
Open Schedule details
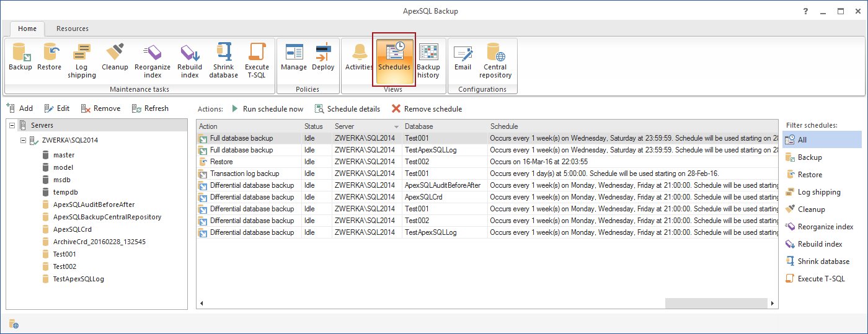(x=347, y=109)
